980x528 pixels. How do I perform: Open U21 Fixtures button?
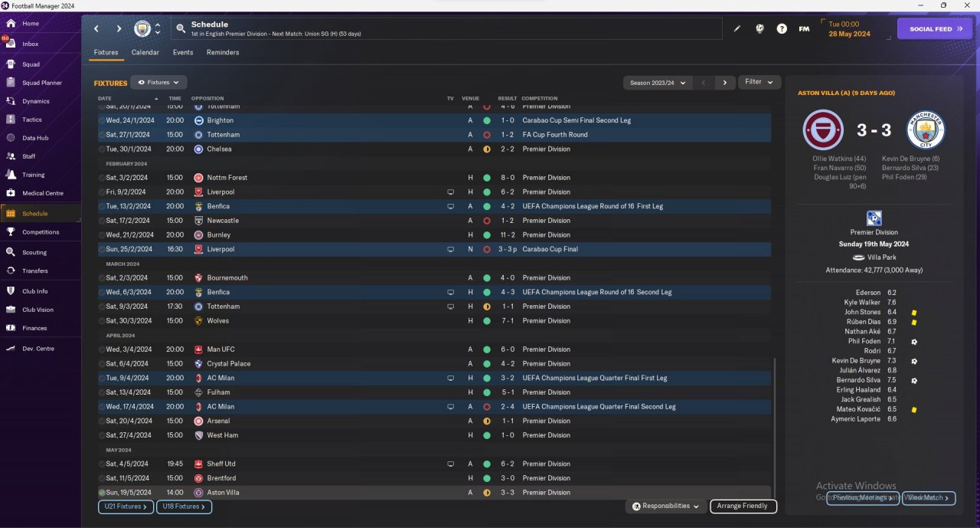(126, 507)
